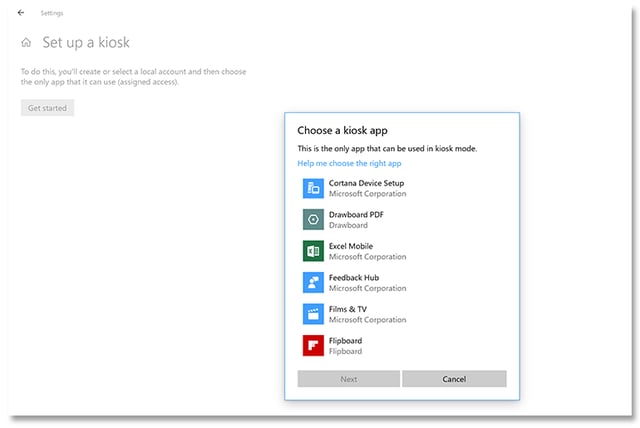This screenshot has height=428, width=640.
Task: Choose the Excel Mobile icon
Action: [313, 251]
